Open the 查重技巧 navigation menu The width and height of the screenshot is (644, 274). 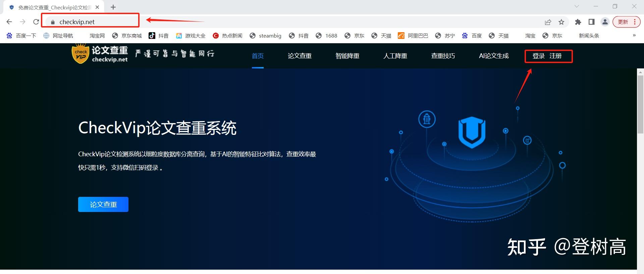pos(443,56)
